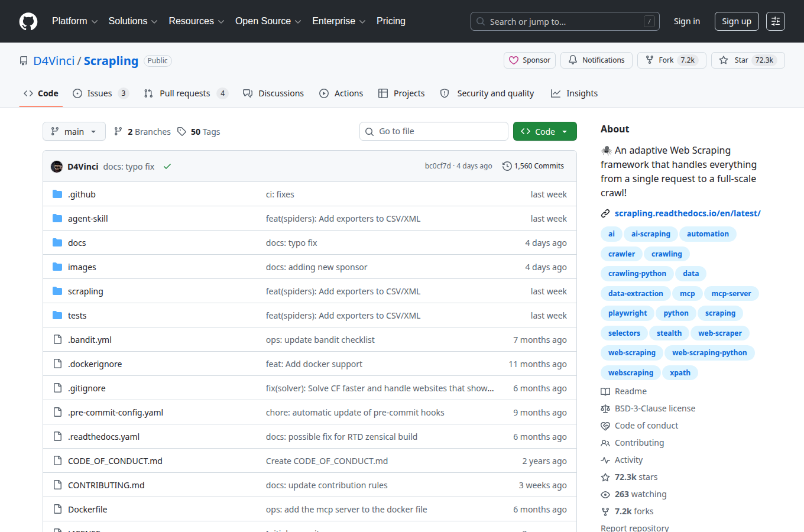Click the file icon for CONTRIBUTING.md
Screen dimensions: 804x532
57,485
